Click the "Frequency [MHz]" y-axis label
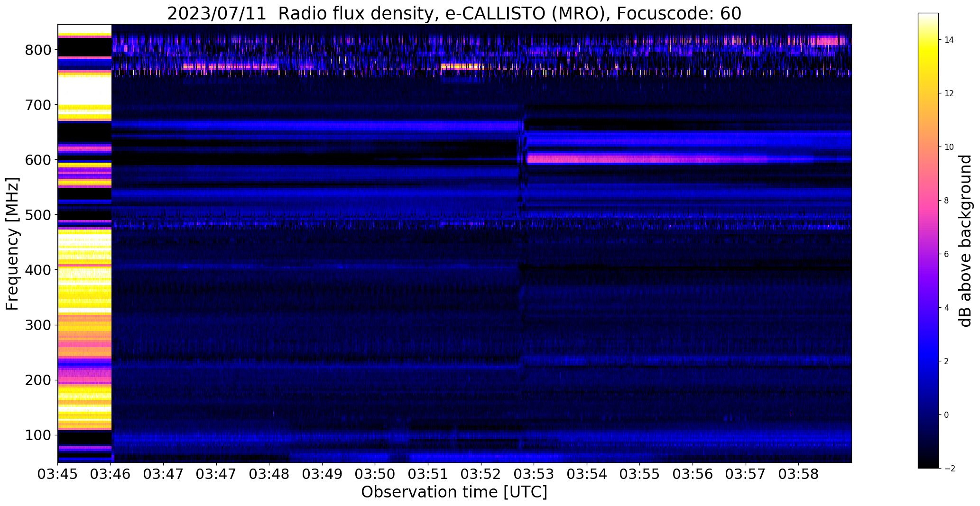Image resolution: width=980 pixels, height=506 pixels. (12, 244)
